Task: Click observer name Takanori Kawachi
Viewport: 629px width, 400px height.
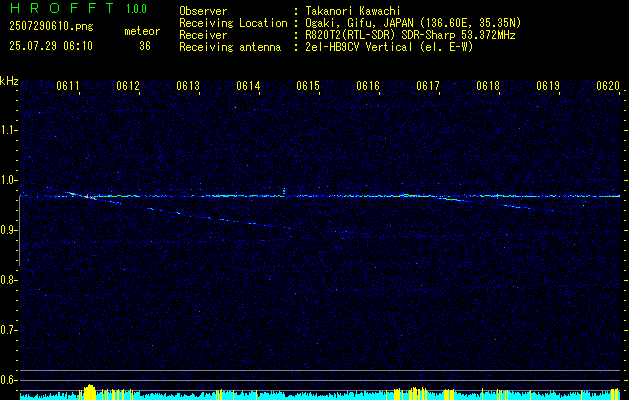Action: pos(353,11)
